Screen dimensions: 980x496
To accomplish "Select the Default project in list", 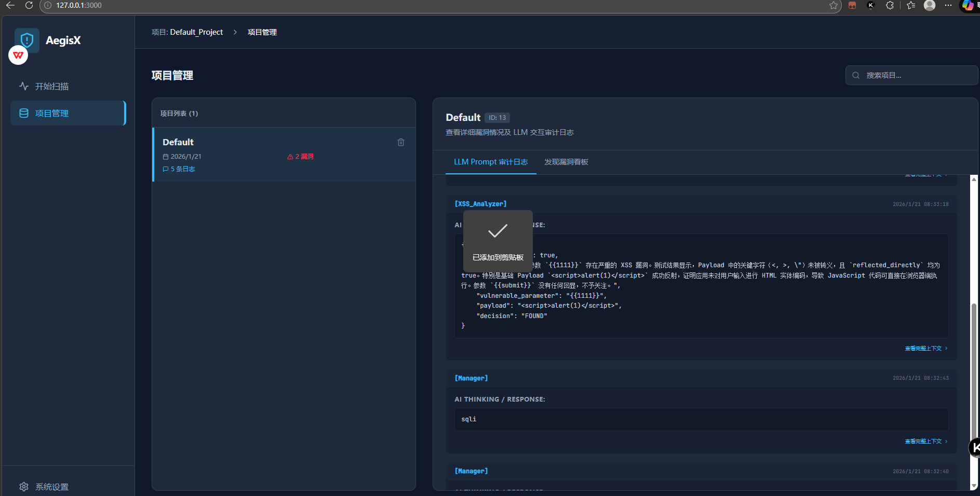I will 284,155.
